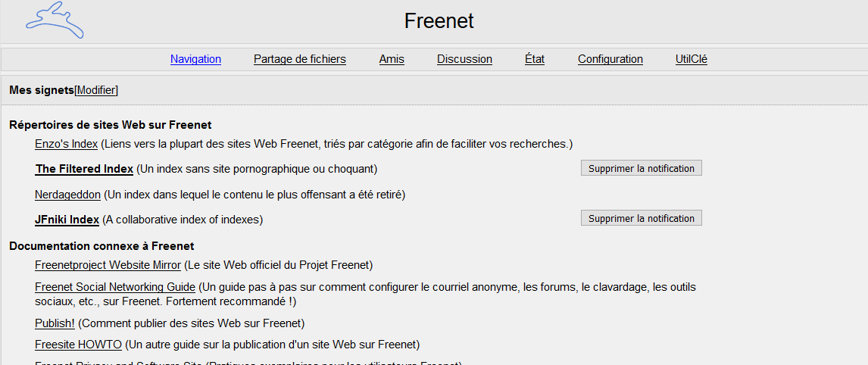Open the JFniki Index link
The width and height of the screenshot is (868, 365).
click(x=67, y=220)
